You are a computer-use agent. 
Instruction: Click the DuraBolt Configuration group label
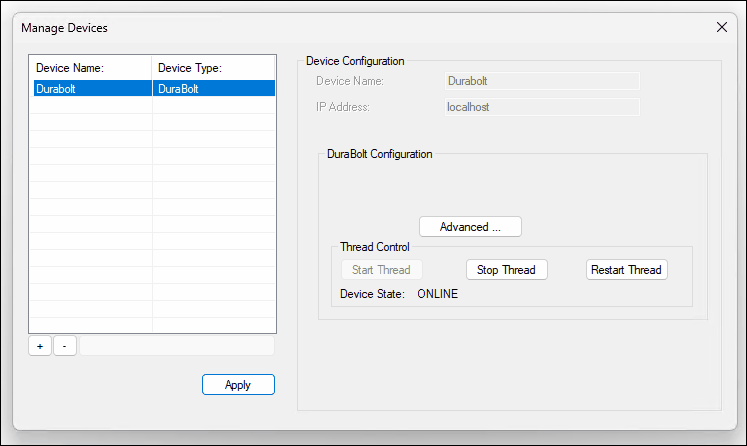point(380,154)
